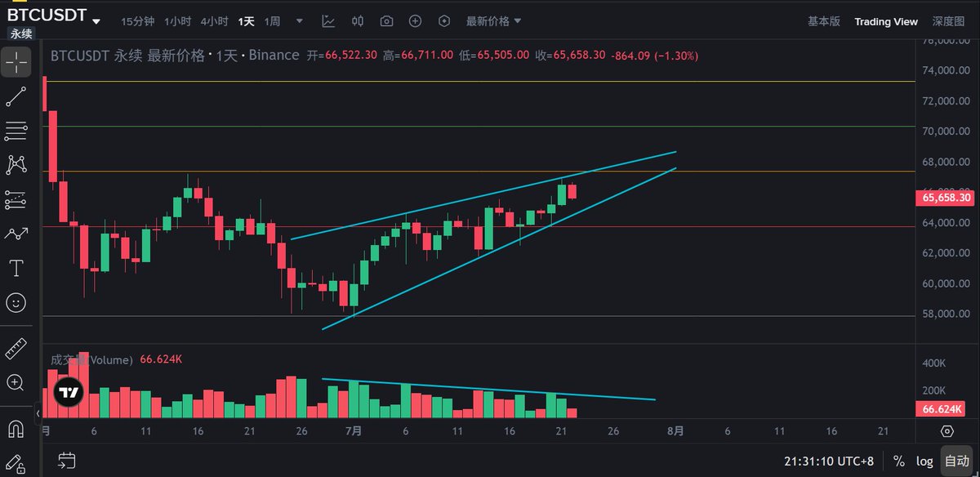Expand more time intervals dropdown arrow
This screenshot has width=980, height=477.
(x=300, y=21)
